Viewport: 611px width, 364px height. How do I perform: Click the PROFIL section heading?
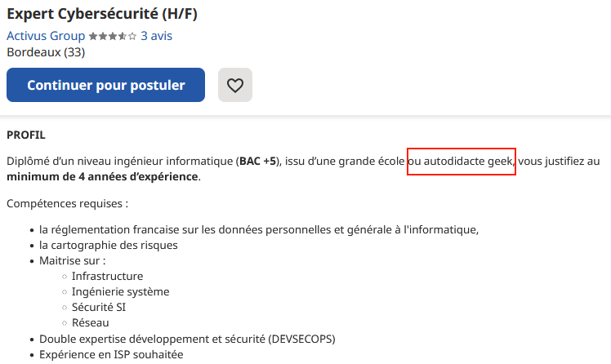click(x=26, y=135)
